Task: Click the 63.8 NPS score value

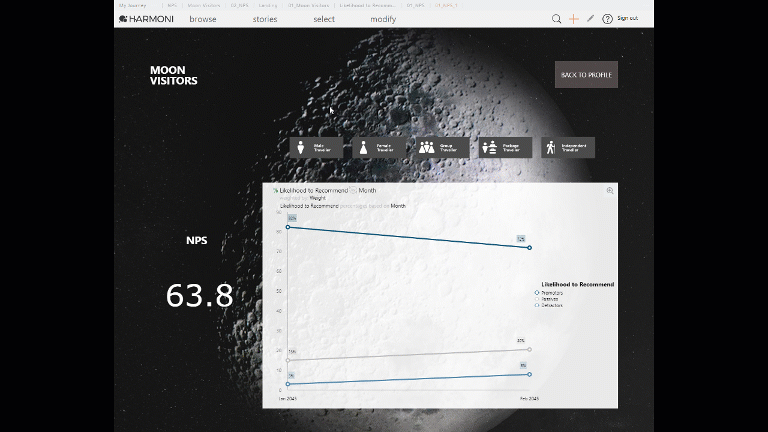Action: (x=199, y=296)
